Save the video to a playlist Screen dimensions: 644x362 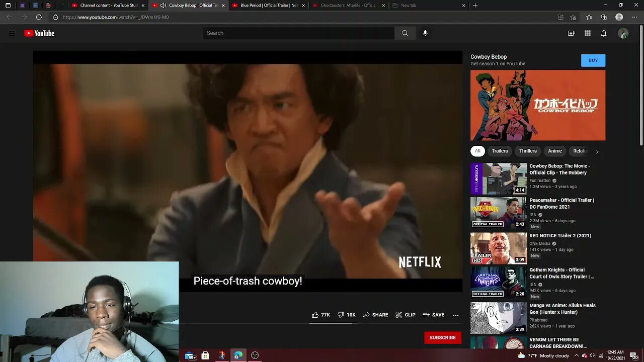point(434,315)
